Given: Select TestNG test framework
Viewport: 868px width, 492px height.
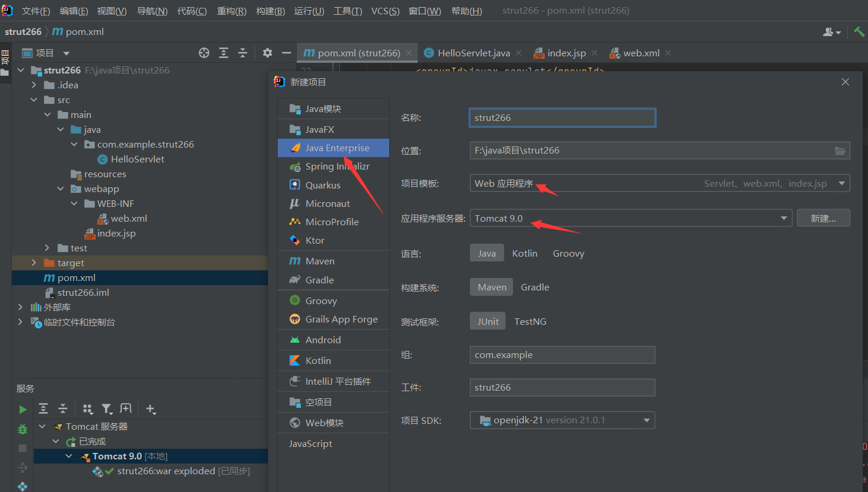Looking at the screenshot, I should (x=530, y=321).
